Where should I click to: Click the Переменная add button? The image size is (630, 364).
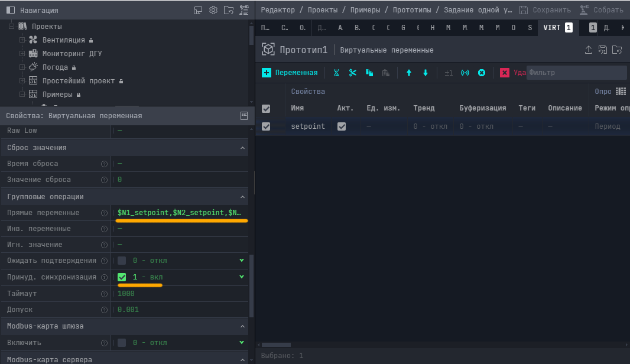tap(290, 73)
